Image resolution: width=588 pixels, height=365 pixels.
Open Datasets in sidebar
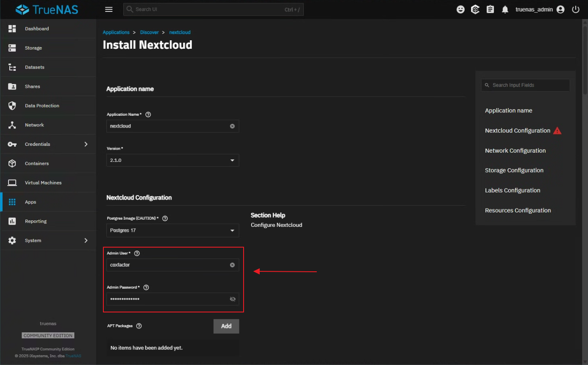48,67
